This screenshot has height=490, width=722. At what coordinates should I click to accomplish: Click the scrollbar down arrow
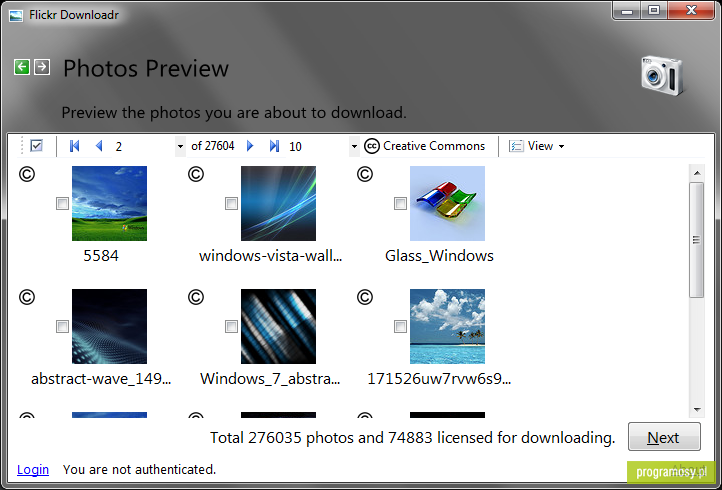(x=697, y=409)
